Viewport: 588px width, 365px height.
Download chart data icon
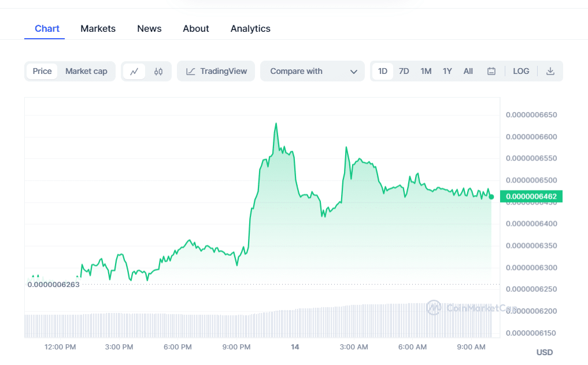(550, 72)
